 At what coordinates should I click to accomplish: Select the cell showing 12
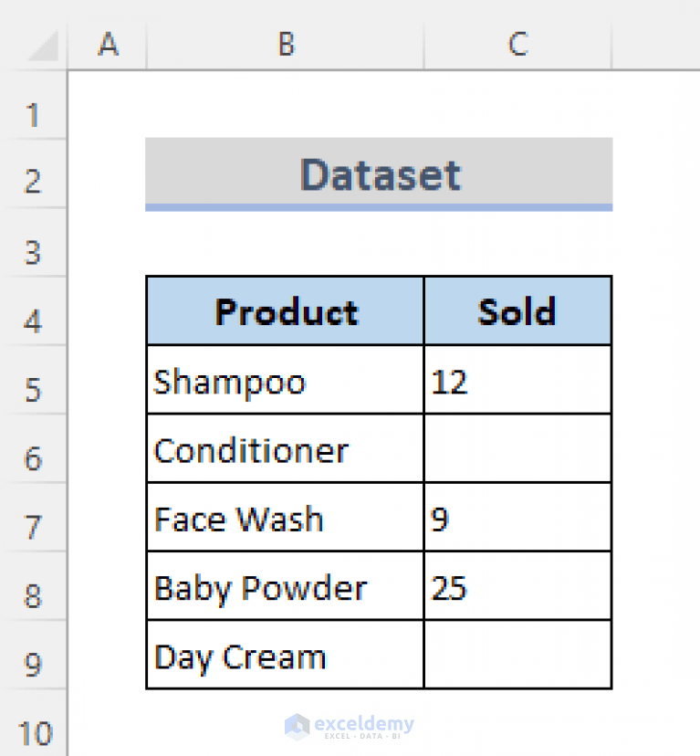[x=517, y=381]
